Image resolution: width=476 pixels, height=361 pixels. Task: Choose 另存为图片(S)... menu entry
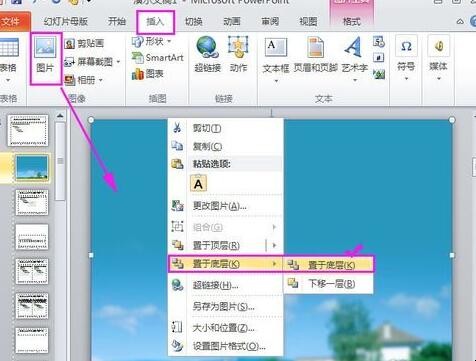(225, 306)
